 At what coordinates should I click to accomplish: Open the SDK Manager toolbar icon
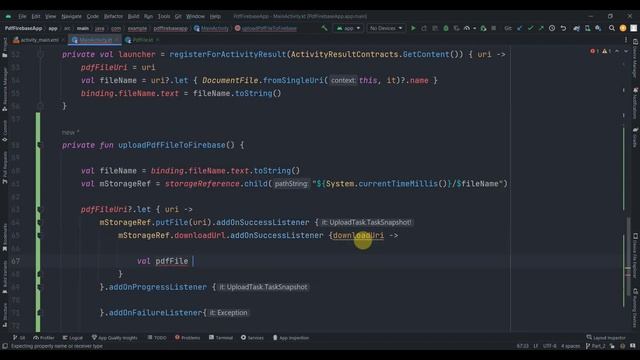click(x=598, y=28)
